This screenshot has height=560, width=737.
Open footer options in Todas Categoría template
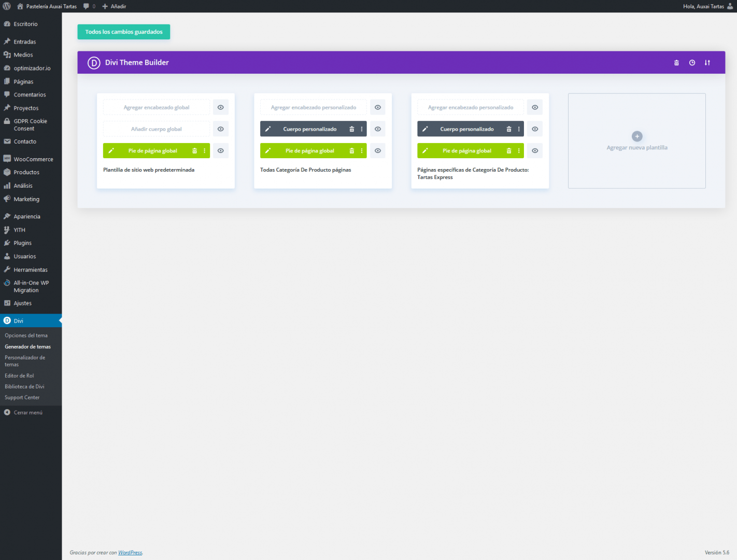click(x=362, y=151)
